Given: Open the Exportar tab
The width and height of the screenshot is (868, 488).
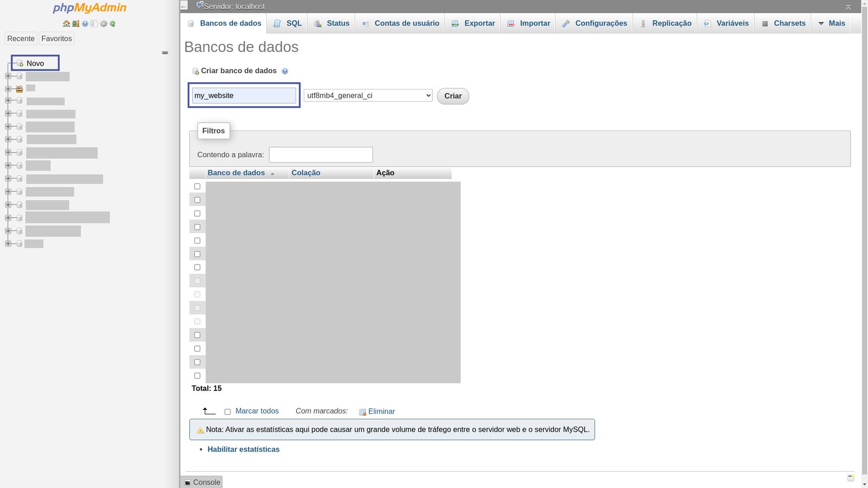Looking at the screenshot, I should tap(473, 23).
